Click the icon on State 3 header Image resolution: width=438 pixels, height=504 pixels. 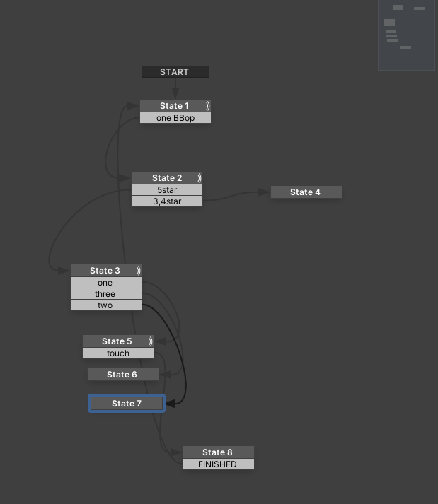click(138, 271)
